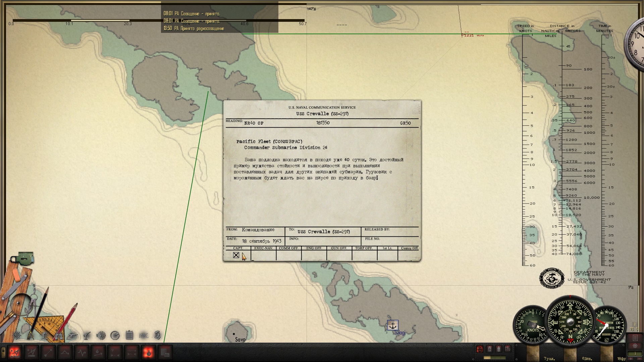
Task: Set depth on the depth-to-keel gauge
Action: click(x=607, y=325)
